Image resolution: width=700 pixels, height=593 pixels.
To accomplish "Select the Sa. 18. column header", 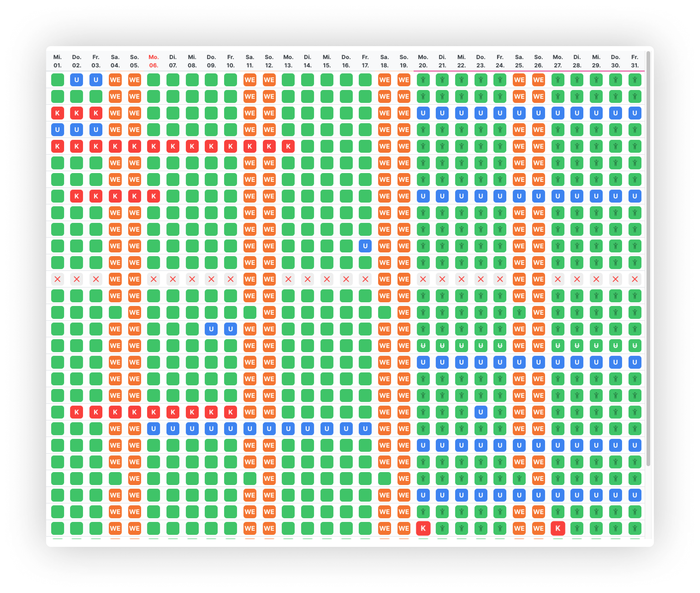I will [384, 61].
